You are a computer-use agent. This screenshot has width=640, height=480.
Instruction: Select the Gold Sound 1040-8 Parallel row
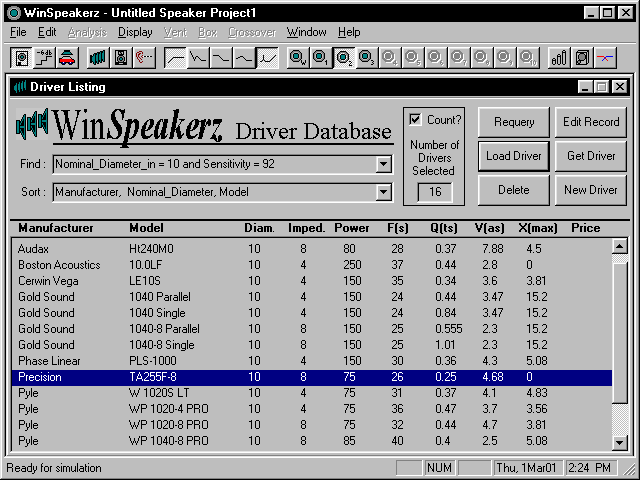[x=312, y=329]
